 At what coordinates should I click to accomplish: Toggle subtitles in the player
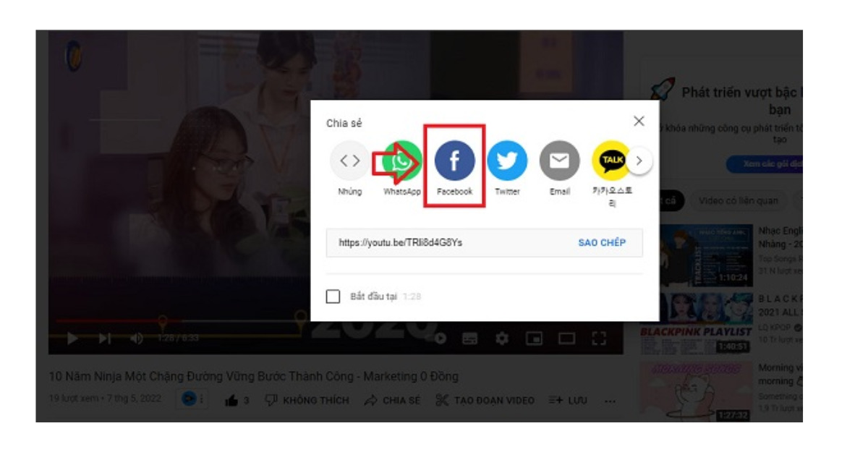click(470, 338)
